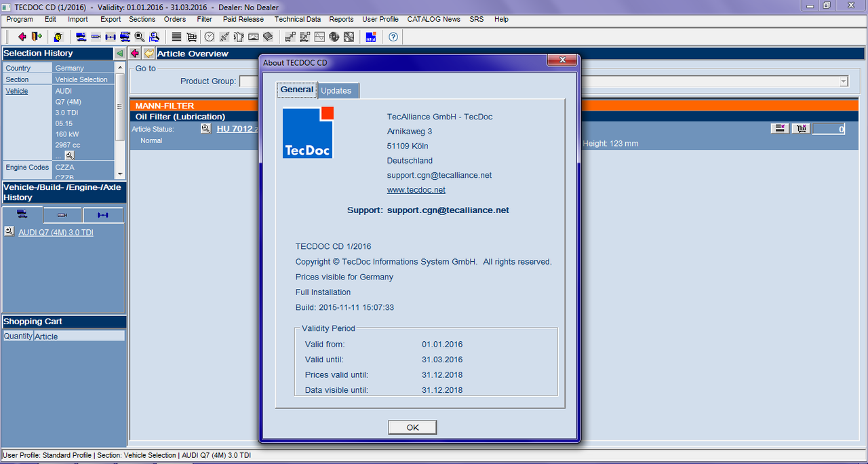Viewport: 868px width, 464px height.
Task: Open the Technical Data menu
Action: point(298,19)
